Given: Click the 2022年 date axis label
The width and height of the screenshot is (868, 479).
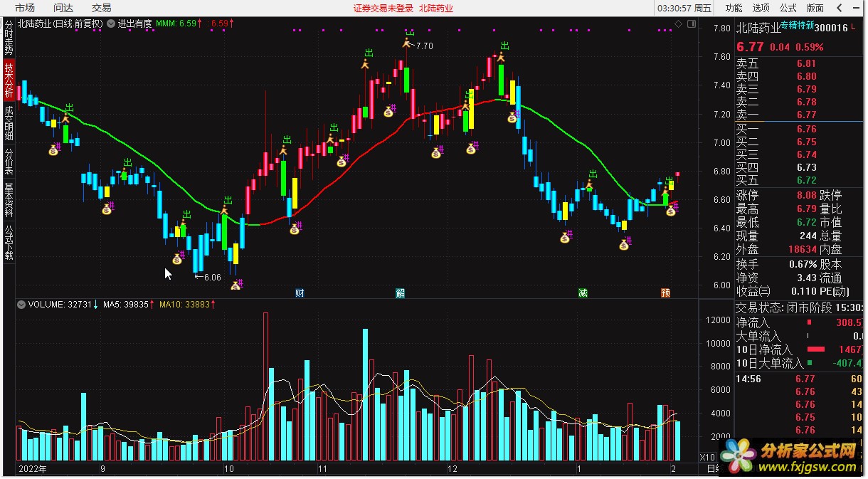Looking at the screenshot, I should 33,469.
